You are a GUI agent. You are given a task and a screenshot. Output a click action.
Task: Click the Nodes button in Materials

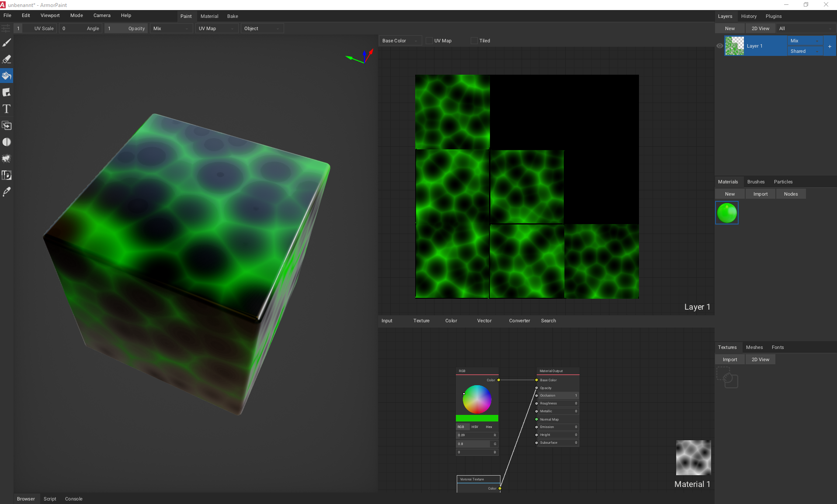click(x=791, y=194)
